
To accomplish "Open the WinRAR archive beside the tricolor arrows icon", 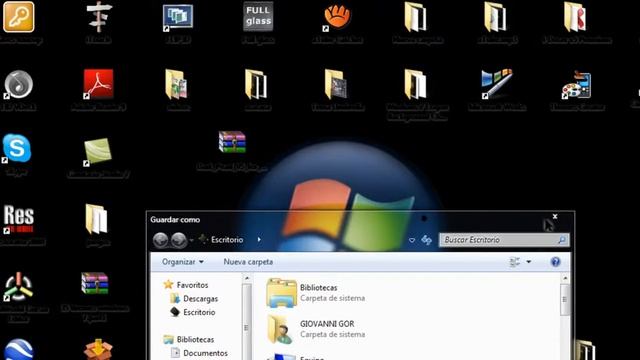I will click(95, 283).
